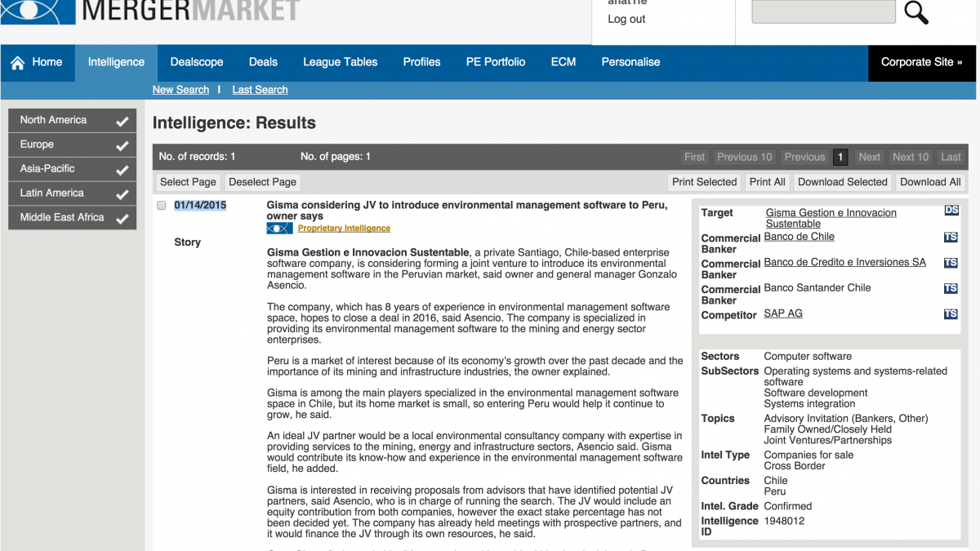The width and height of the screenshot is (980, 551).
Task: Click the Previous 10 pagination button
Action: click(744, 157)
